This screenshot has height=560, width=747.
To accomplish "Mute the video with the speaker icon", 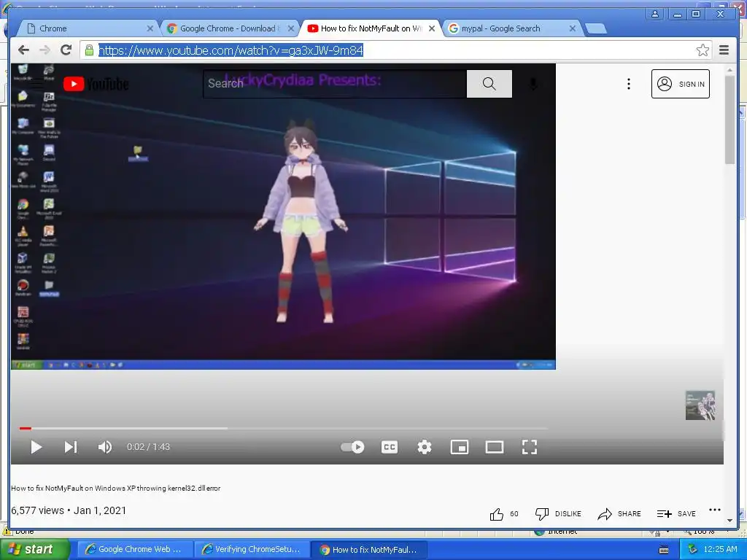I will pos(105,447).
